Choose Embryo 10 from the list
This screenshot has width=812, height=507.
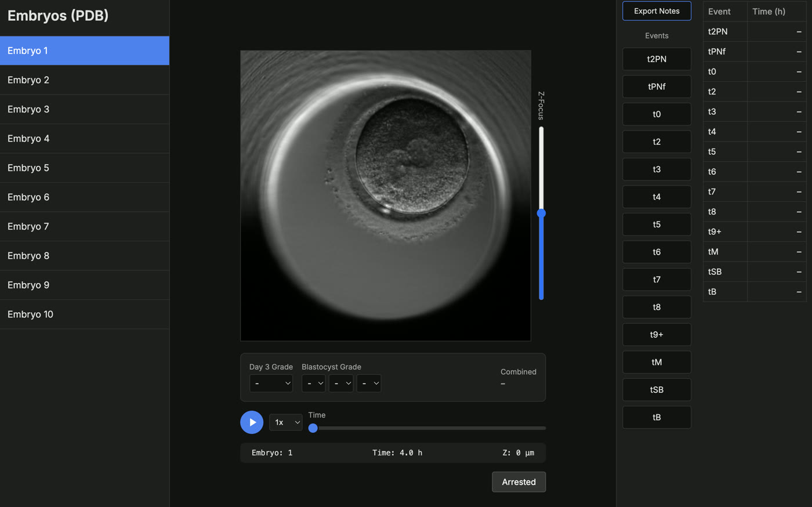85,314
